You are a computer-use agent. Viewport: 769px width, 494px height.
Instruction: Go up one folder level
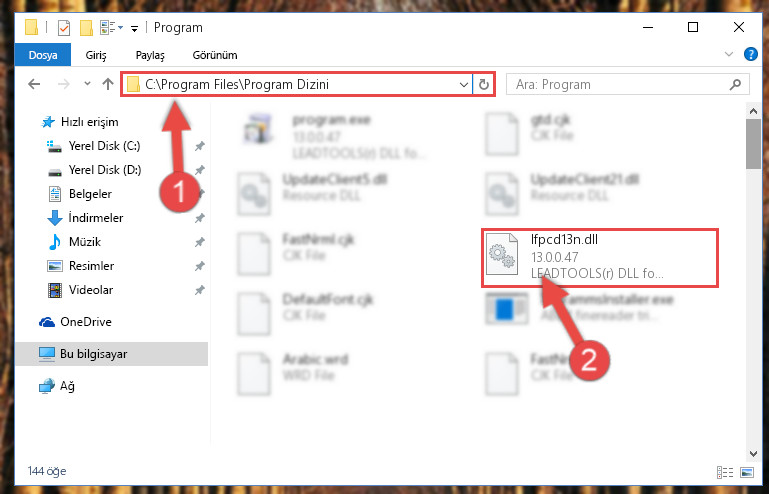click(108, 84)
